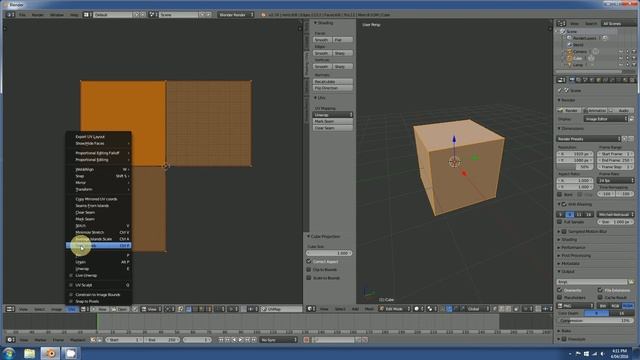Image resolution: width=640 pixels, height=360 pixels.
Task: Open the Transform submenu
Action: [98, 189]
